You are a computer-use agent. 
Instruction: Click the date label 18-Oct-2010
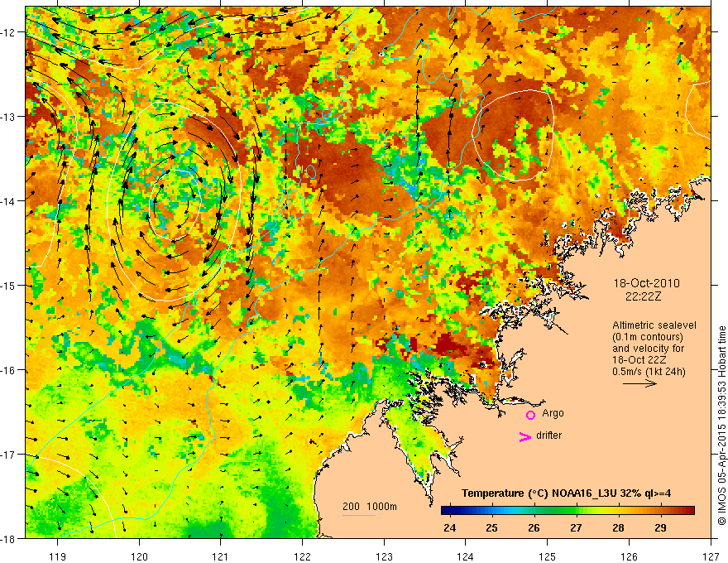coord(646,283)
